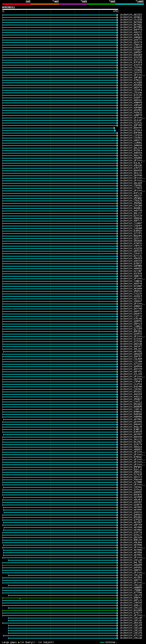Select last hit UniRef100_C8CLQ6
This screenshot has width=146, height=644.
click(x=131, y=638)
